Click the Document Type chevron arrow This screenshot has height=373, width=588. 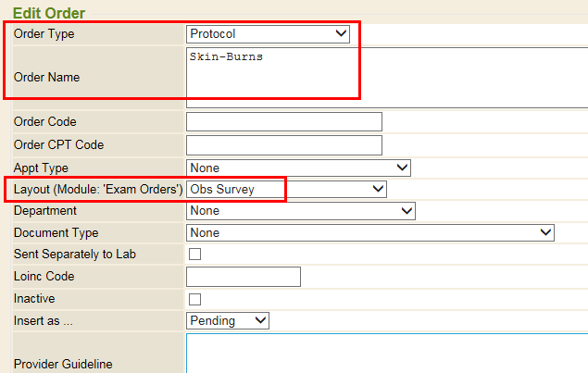pyautogui.click(x=545, y=232)
